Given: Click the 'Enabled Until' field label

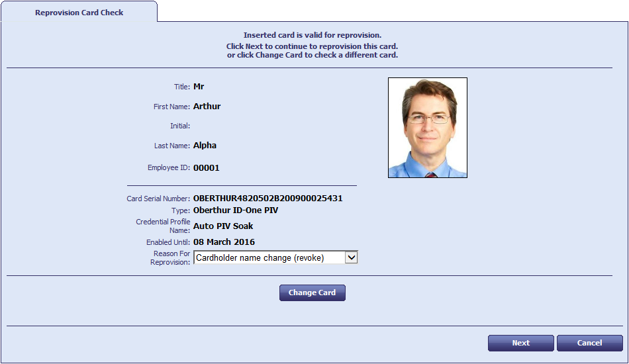Looking at the screenshot, I should coord(168,242).
